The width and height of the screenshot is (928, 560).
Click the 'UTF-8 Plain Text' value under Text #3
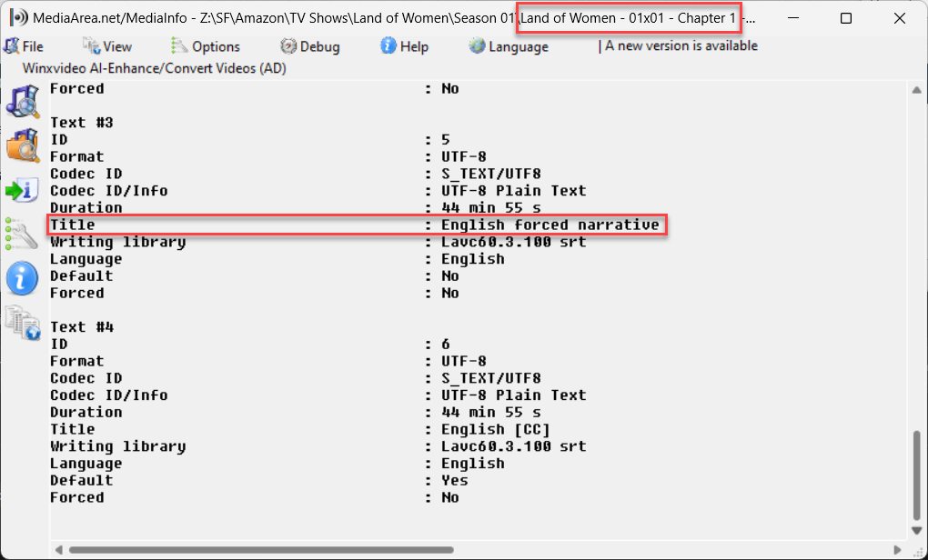tap(514, 191)
